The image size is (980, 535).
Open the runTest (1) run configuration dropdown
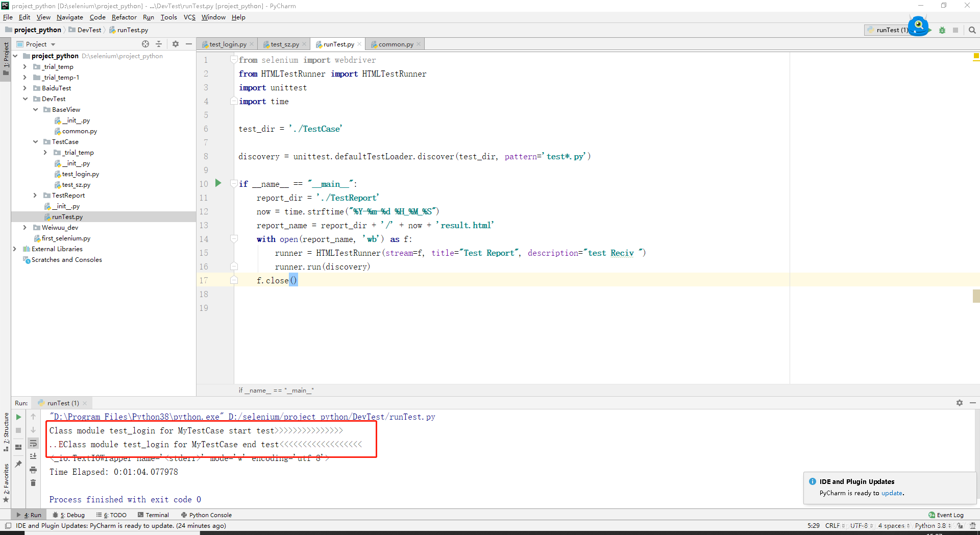[x=888, y=30]
